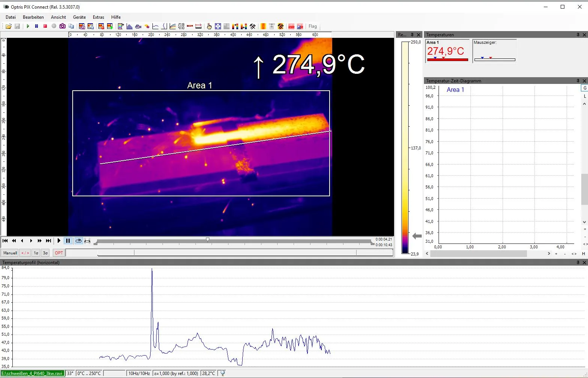Open the histogram bar chart icon
The image size is (588, 378).
click(129, 26)
